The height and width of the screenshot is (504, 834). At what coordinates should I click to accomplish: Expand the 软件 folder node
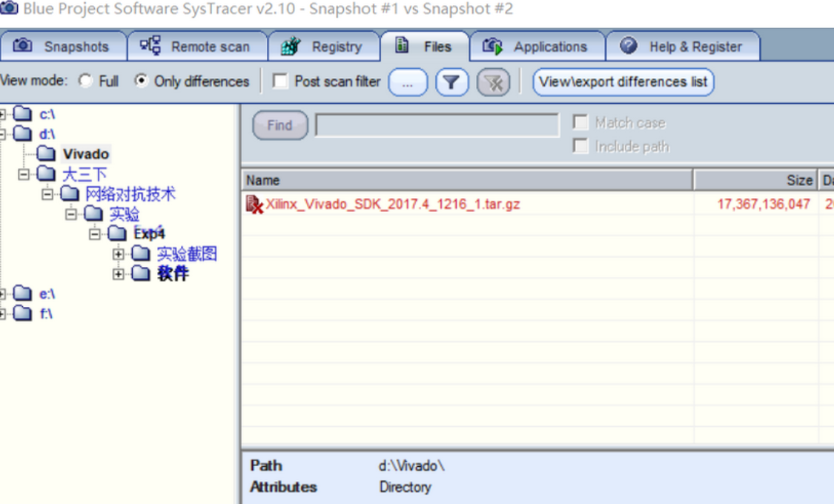click(x=118, y=273)
